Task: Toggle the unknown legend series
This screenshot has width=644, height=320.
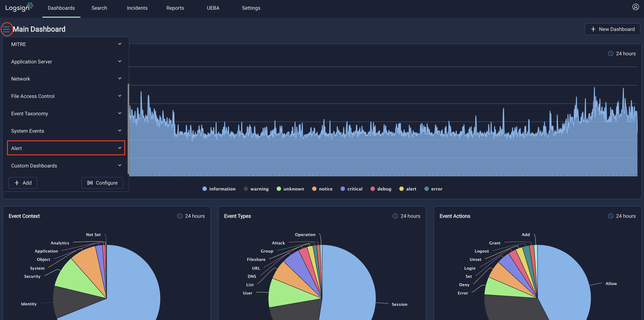Action: (x=290, y=189)
